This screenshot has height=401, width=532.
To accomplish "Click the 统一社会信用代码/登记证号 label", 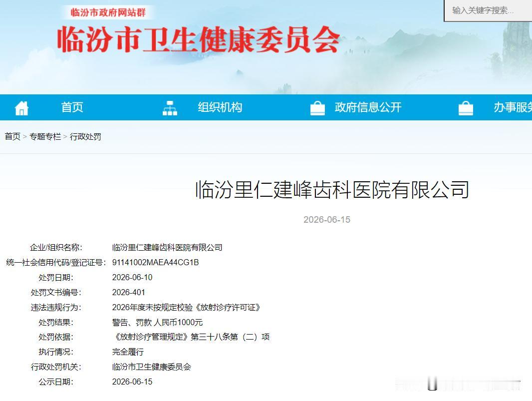I will 56,263.
